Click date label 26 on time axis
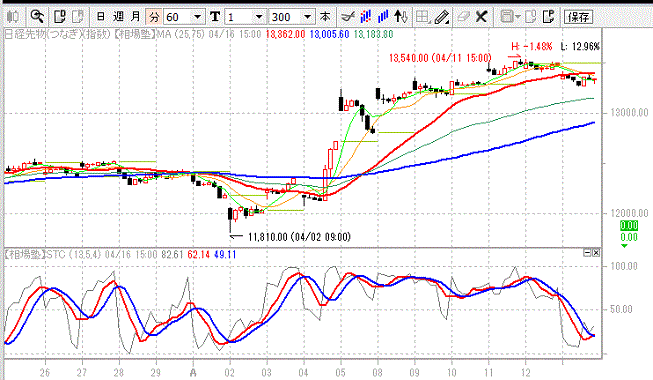The height and width of the screenshot is (380, 653). point(45,372)
